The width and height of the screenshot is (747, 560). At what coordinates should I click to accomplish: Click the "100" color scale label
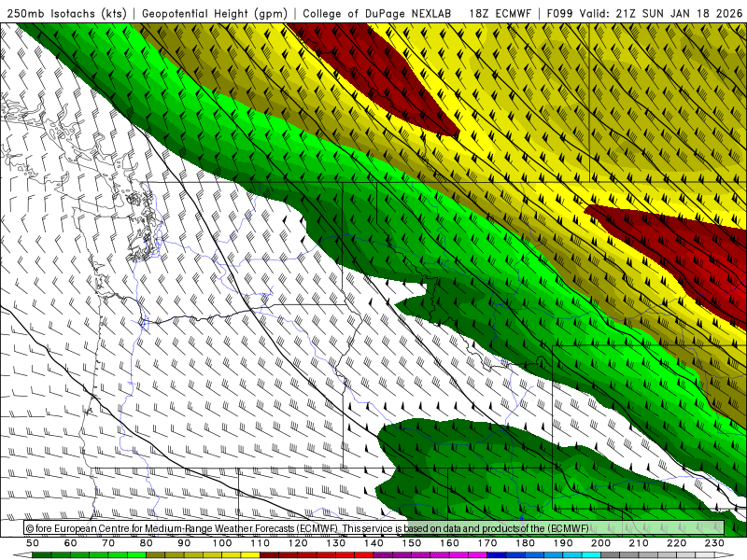(x=222, y=543)
